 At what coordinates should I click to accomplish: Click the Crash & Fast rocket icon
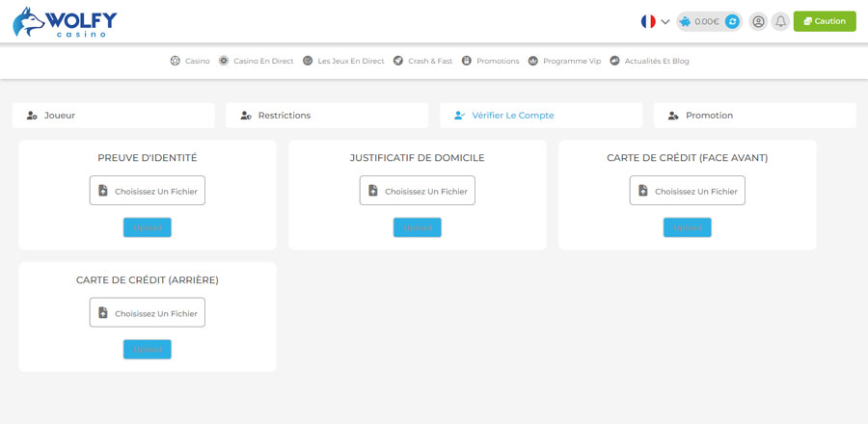tap(398, 61)
